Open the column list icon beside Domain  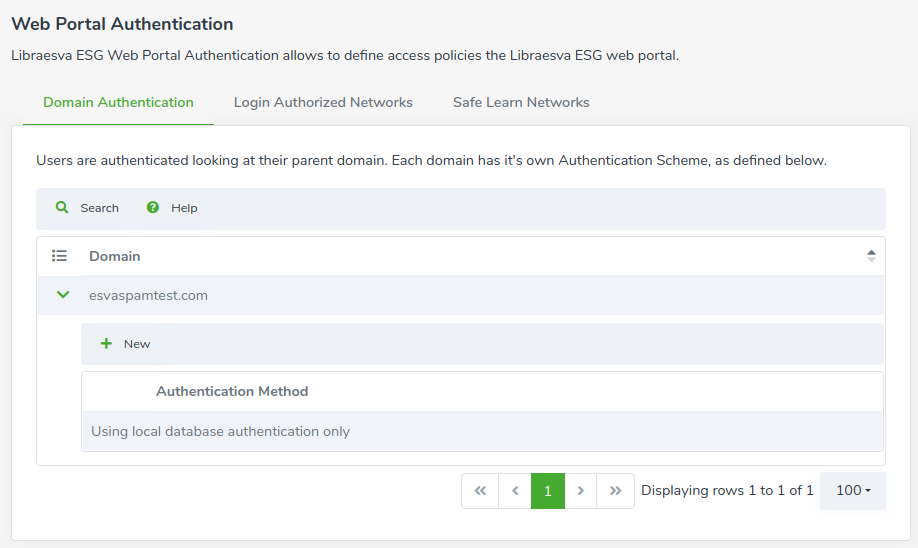[59, 256]
